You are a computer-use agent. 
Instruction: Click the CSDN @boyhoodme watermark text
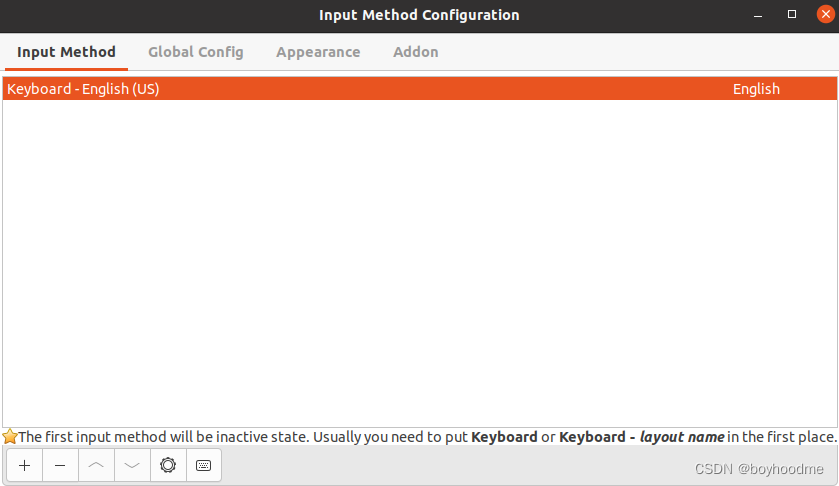point(759,469)
